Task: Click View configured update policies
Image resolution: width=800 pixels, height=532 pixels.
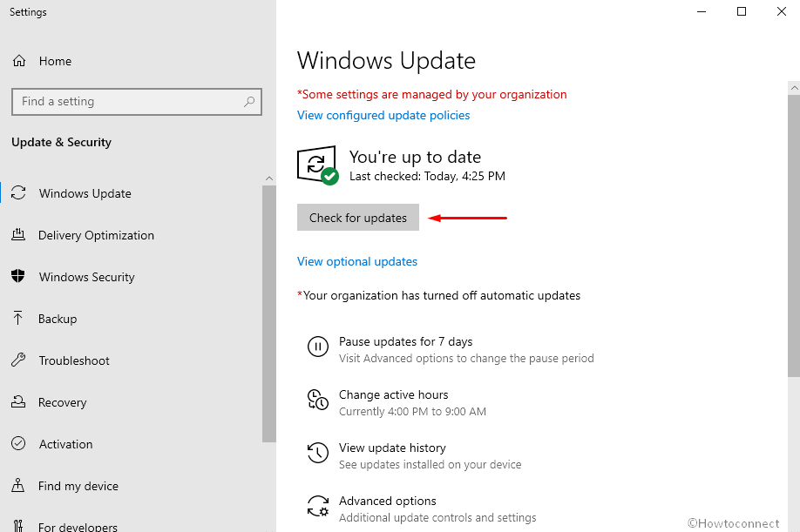Action: pyautogui.click(x=383, y=115)
